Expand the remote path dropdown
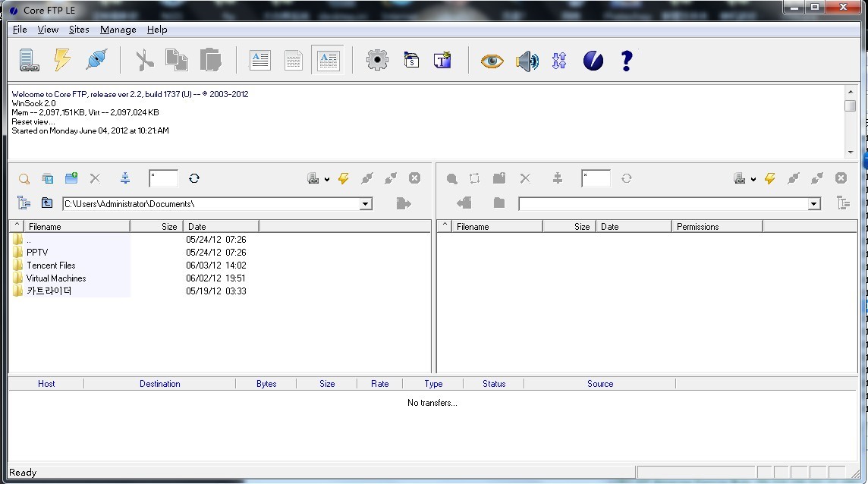868x484 pixels. 814,203
